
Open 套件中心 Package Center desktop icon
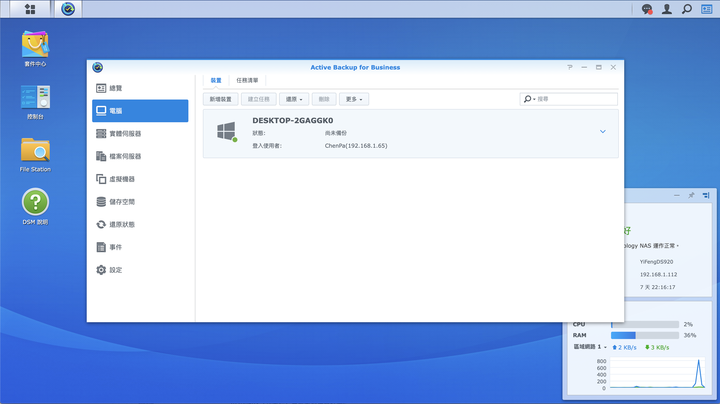click(35, 49)
